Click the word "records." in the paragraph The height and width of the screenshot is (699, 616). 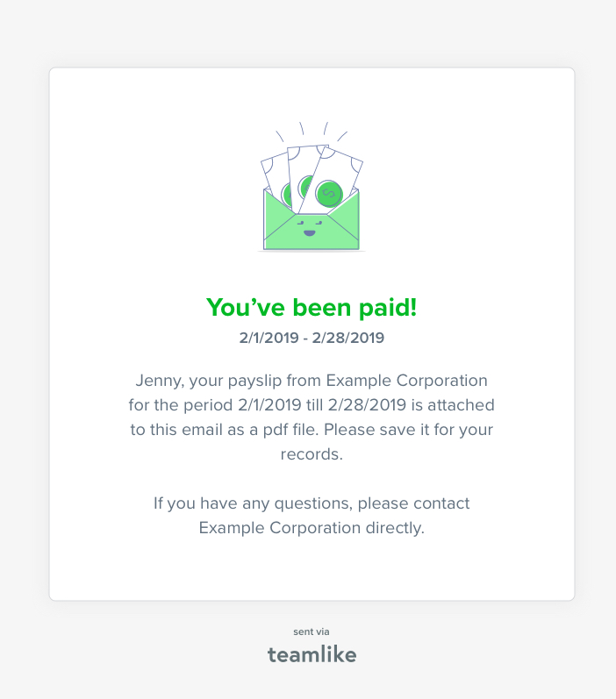[312, 454]
